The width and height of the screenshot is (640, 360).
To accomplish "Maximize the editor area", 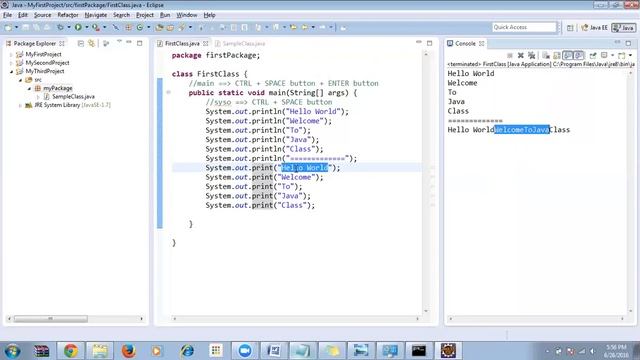I will coord(429,43).
